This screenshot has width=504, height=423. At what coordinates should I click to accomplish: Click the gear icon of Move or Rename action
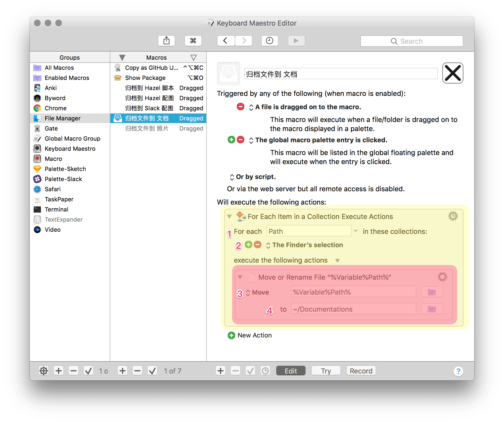[x=442, y=277]
